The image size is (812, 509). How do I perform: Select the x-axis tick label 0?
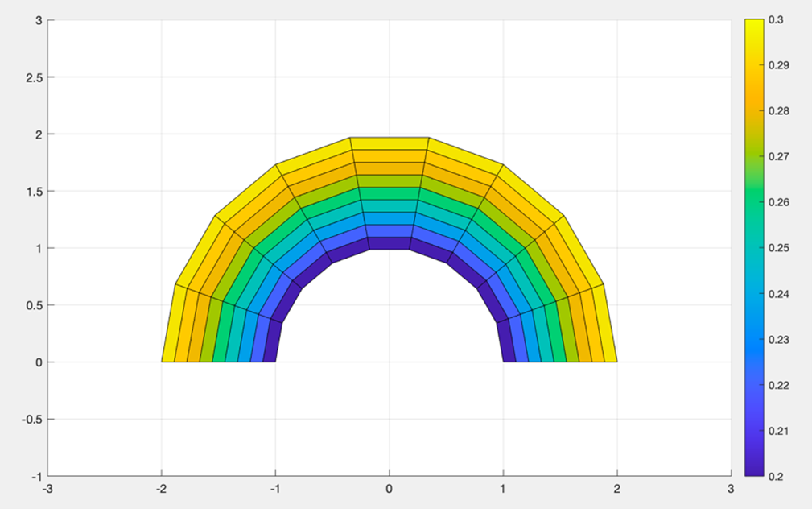(x=390, y=489)
